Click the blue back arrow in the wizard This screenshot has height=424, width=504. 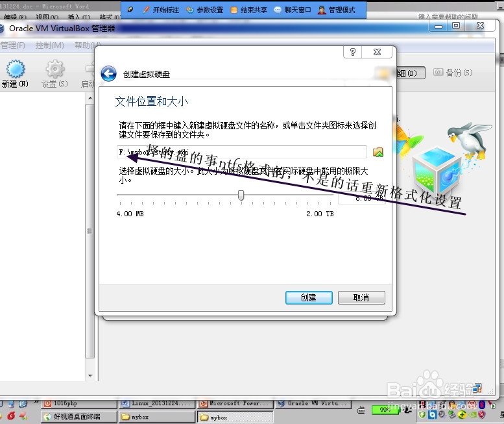tap(108, 74)
